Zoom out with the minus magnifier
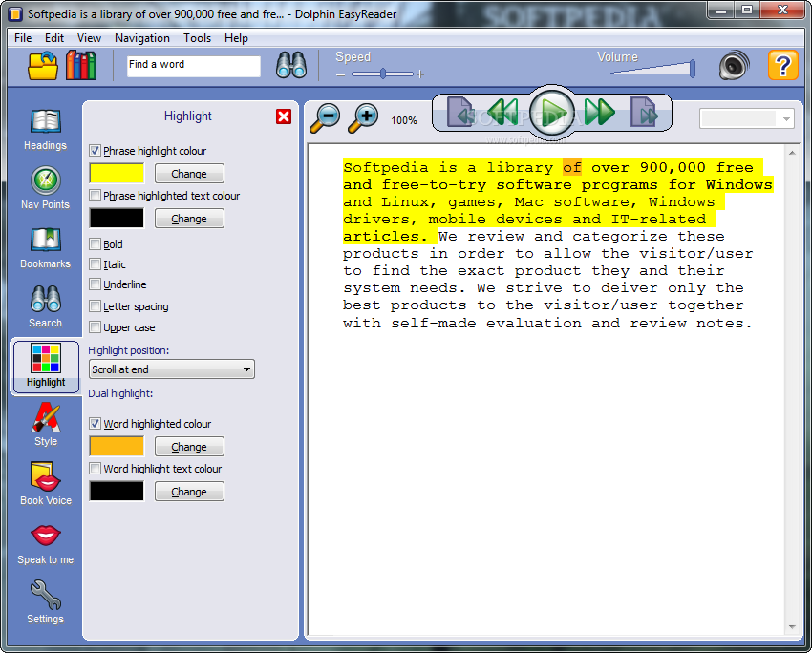 tap(325, 118)
